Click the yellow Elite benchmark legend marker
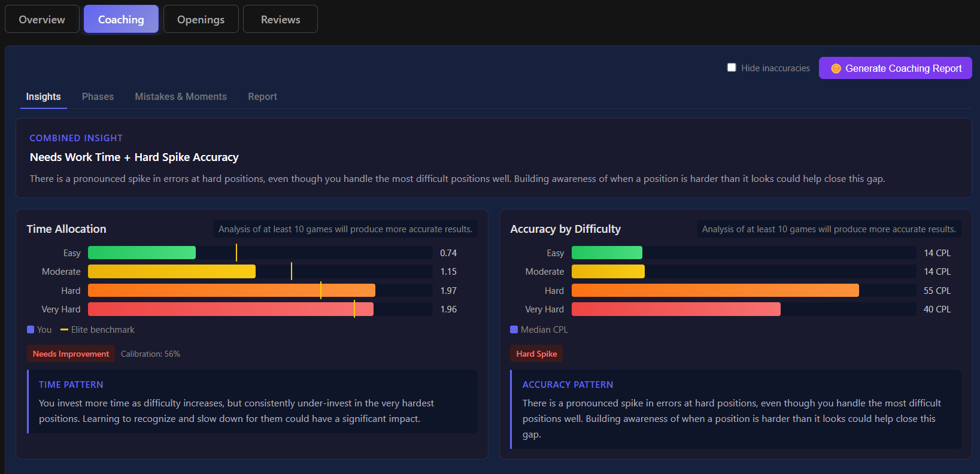Viewport: 980px width, 474px height. tap(64, 330)
